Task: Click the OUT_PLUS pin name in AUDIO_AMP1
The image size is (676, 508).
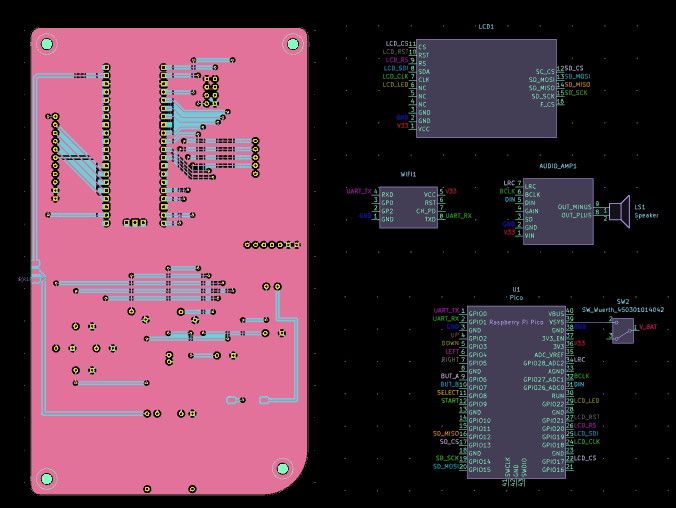Action: pyautogui.click(x=576, y=215)
